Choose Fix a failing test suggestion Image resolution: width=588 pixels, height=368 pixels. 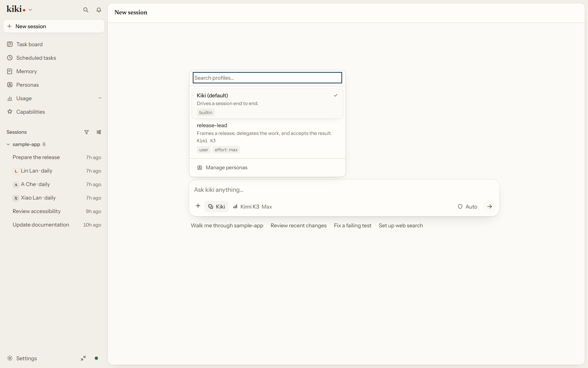pos(353,226)
